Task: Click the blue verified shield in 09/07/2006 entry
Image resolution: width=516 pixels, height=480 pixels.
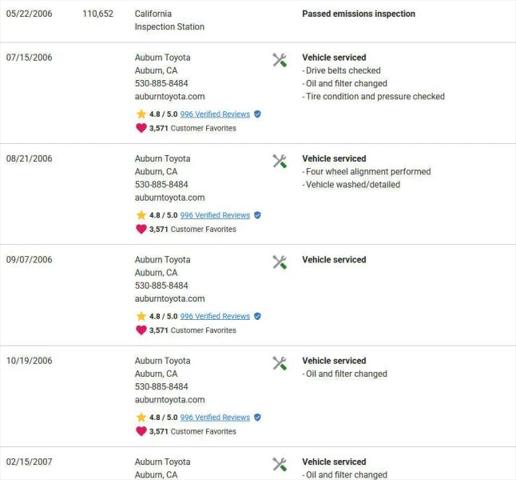Action: [257, 316]
